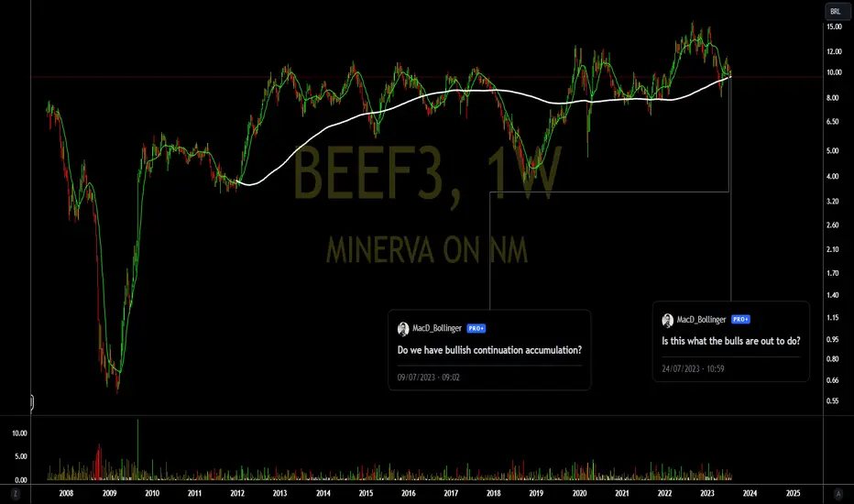Click the tall green 2009 volume spike
The image size is (854, 504).
pos(137,450)
